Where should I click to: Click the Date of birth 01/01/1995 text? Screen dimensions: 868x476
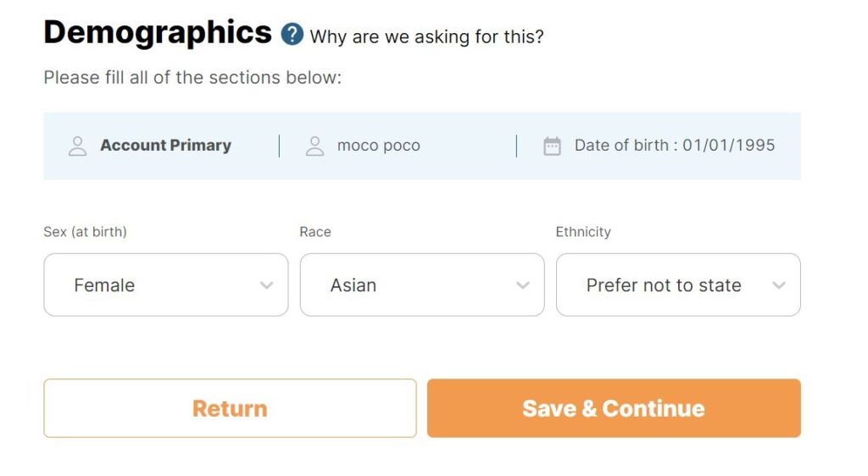tap(675, 146)
